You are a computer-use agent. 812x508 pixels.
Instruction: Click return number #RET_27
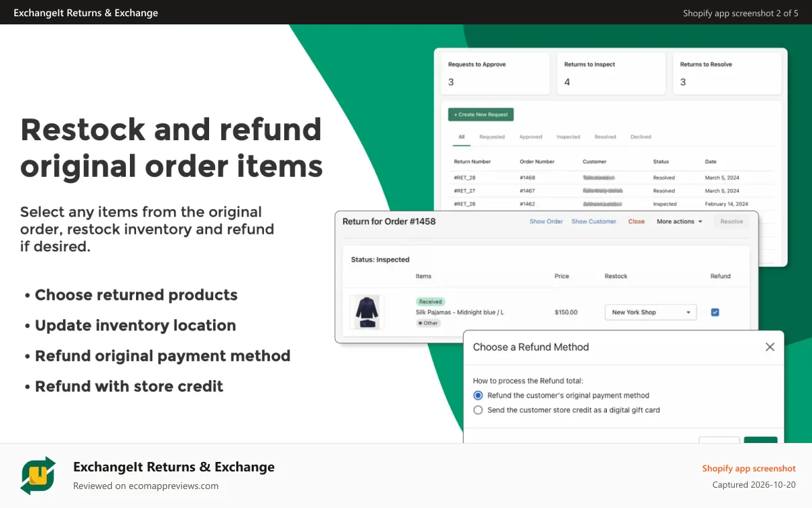point(464,191)
